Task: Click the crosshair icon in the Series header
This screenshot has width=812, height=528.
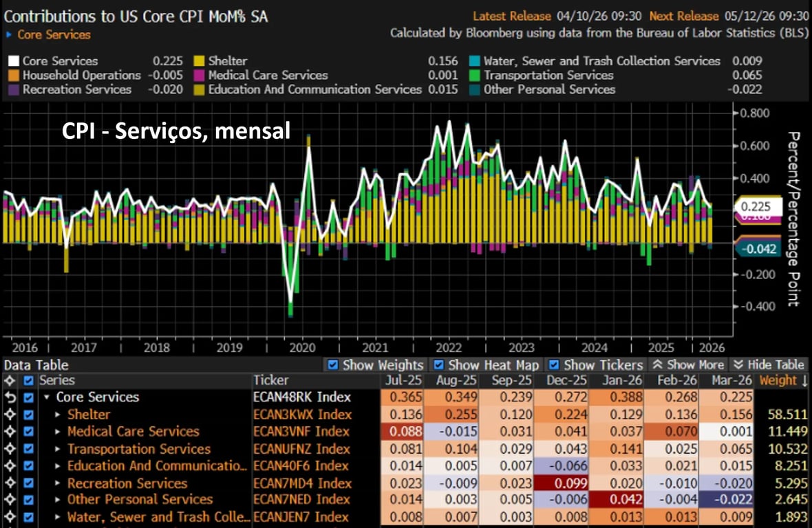Action: click(9, 380)
